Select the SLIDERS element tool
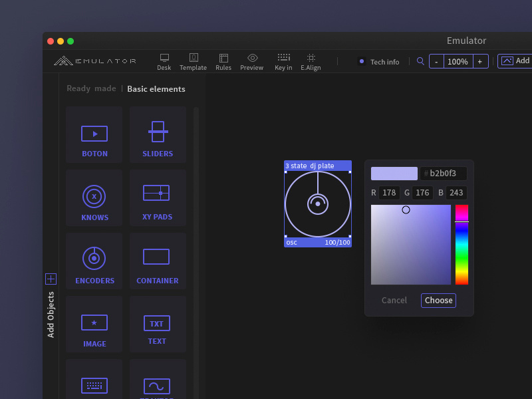 [x=157, y=135]
